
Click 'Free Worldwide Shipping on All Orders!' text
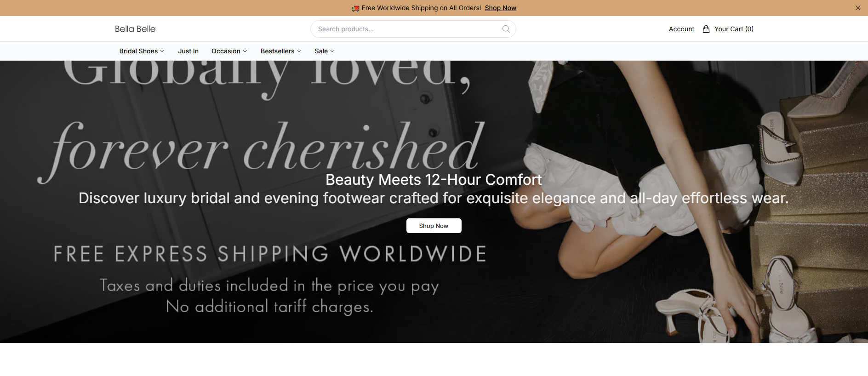pyautogui.click(x=421, y=8)
